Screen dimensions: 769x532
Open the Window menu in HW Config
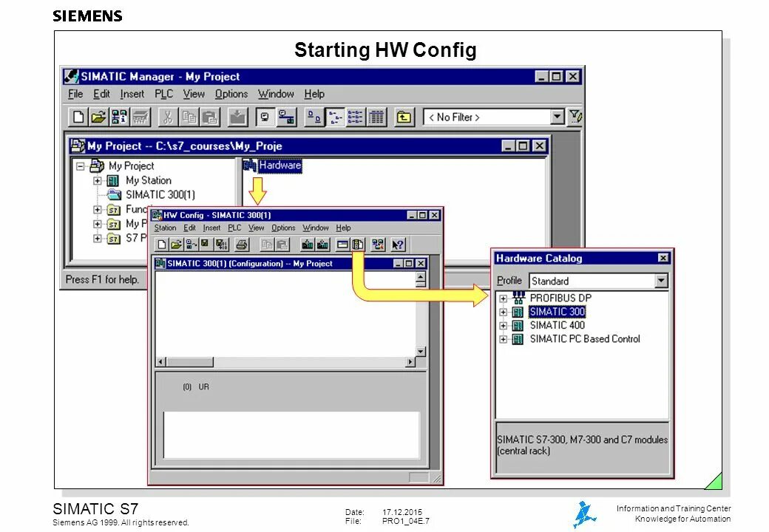[x=315, y=228]
